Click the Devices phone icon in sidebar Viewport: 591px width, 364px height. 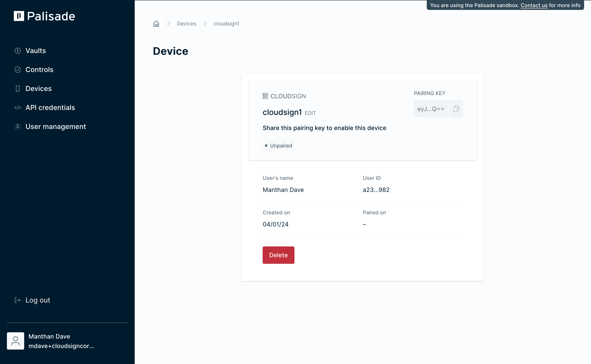pyautogui.click(x=17, y=89)
